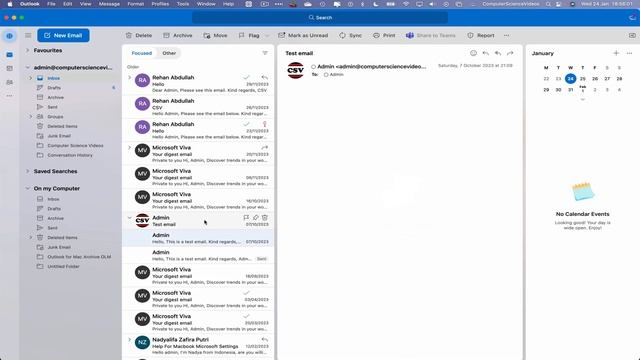Delete the selected email using toolbar
The image size is (640, 360).
click(139, 36)
